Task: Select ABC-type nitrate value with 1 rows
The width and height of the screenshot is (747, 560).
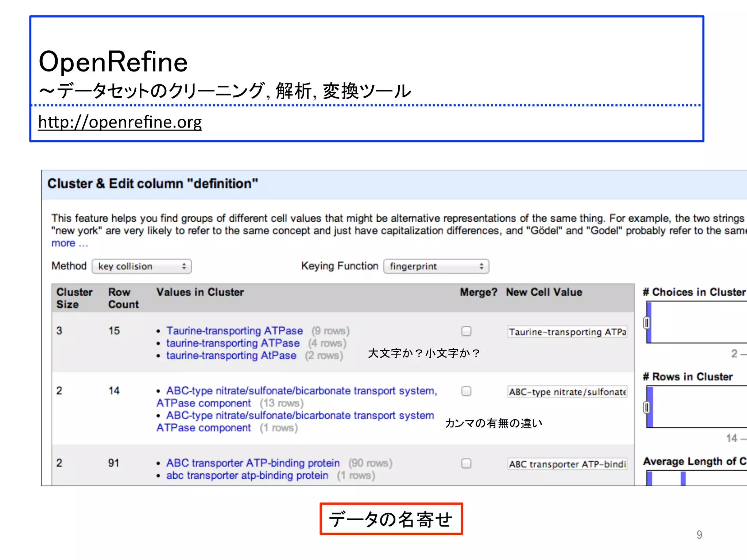Action: click(295, 421)
